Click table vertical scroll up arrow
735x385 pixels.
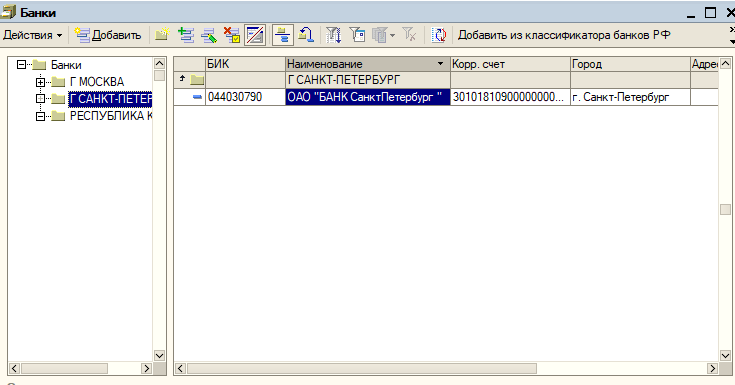(x=725, y=63)
